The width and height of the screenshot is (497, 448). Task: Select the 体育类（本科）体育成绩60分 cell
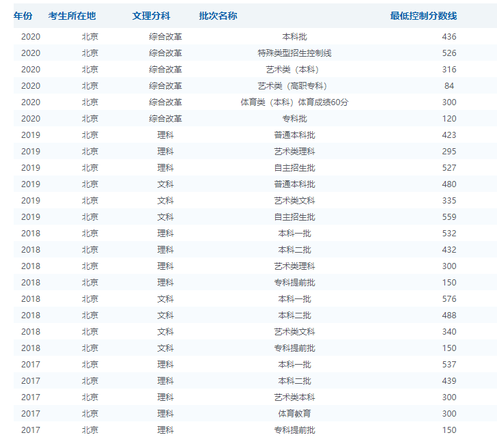click(x=294, y=102)
